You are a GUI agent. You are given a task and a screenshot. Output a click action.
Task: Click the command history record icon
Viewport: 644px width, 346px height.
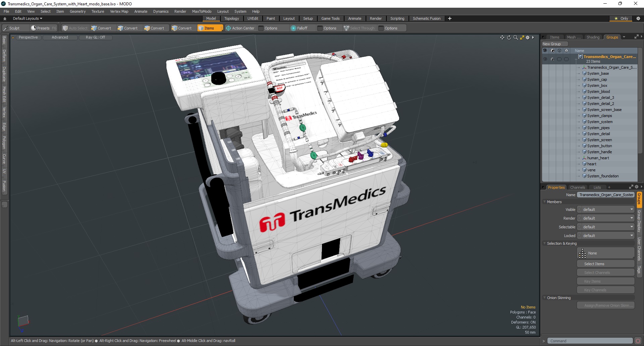[x=638, y=341]
